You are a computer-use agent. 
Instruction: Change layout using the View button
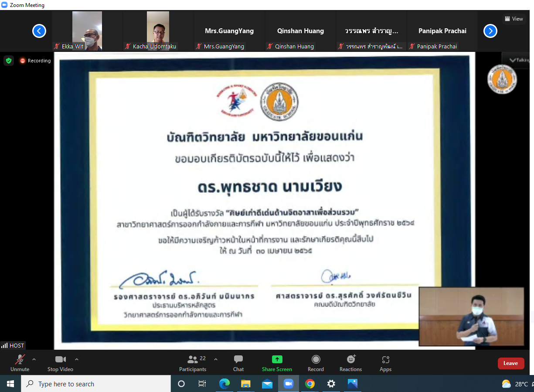[513, 19]
